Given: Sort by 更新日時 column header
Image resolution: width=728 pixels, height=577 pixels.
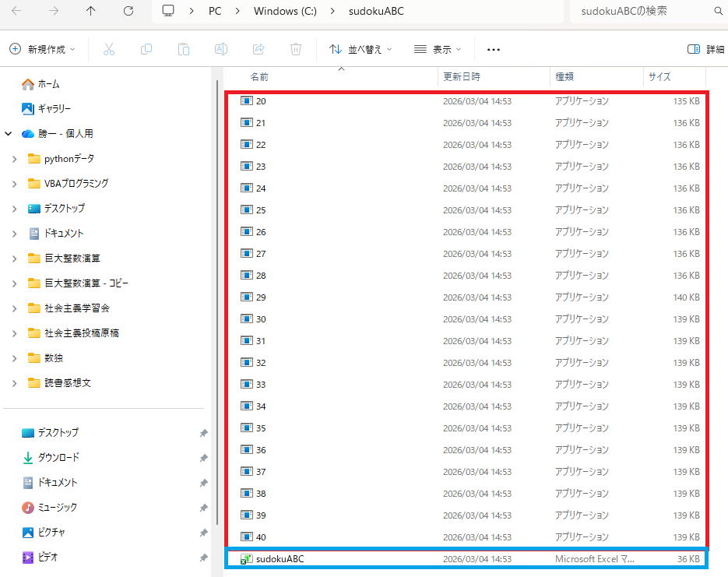Looking at the screenshot, I should pos(462,77).
